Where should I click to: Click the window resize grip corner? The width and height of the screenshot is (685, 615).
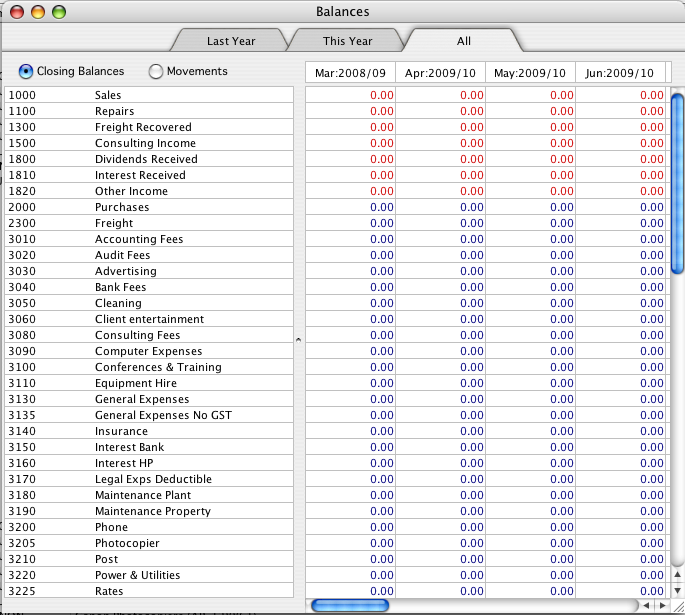point(678,606)
